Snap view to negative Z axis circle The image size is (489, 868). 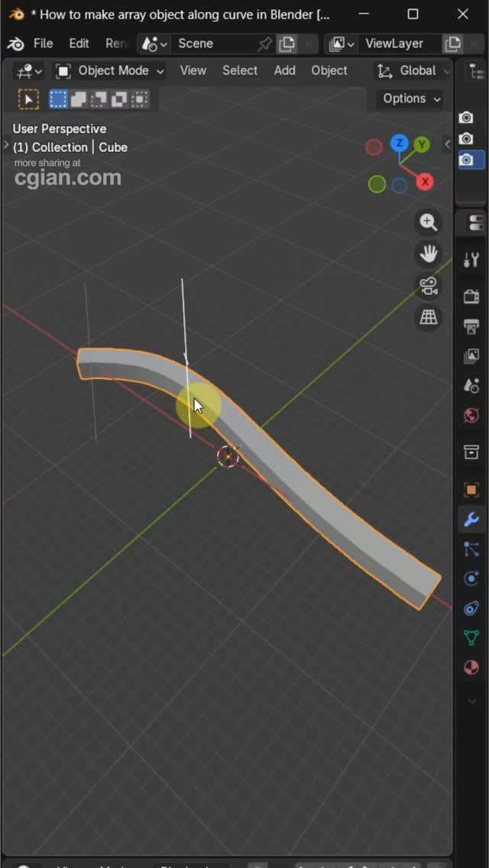400,185
